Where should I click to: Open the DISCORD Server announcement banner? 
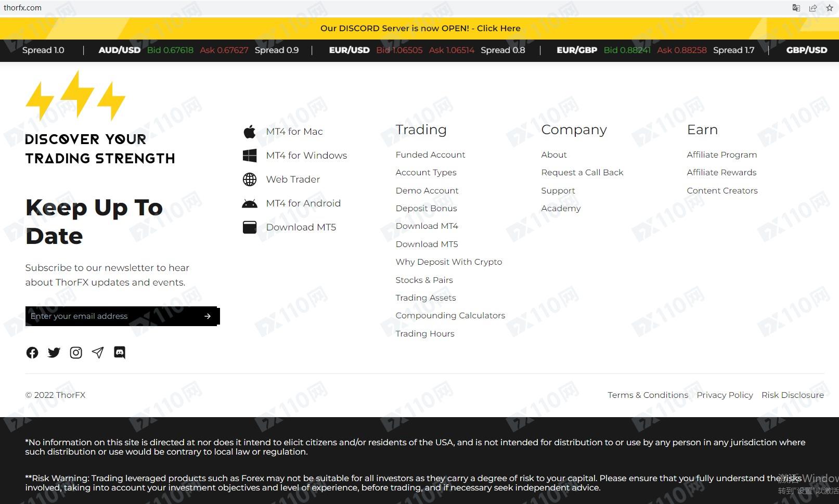pos(420,28)
